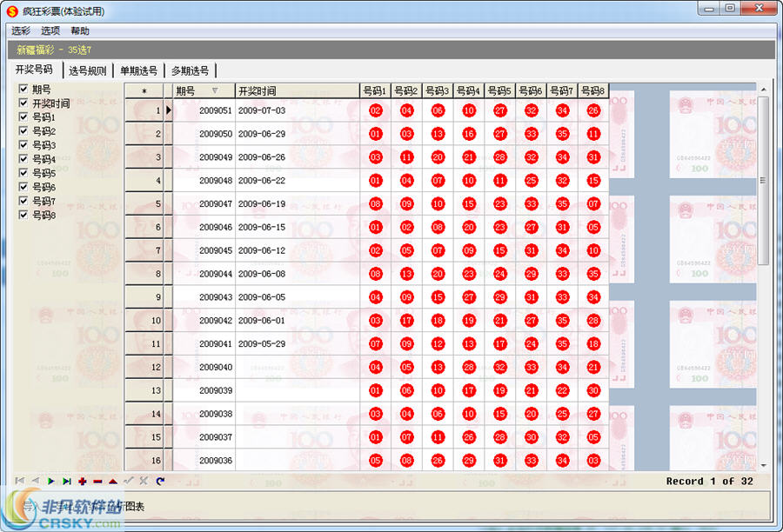
Task: Click the asterisk header cell of the grid
Action: tap(144, 90)
